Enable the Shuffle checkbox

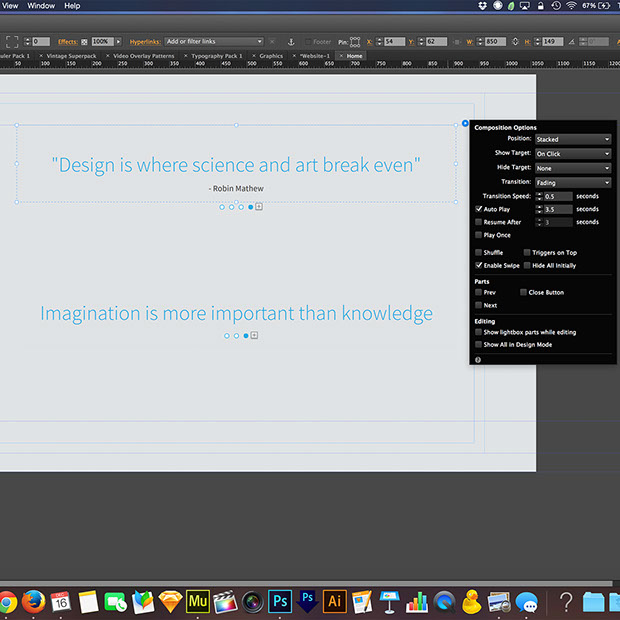(478, 252)
